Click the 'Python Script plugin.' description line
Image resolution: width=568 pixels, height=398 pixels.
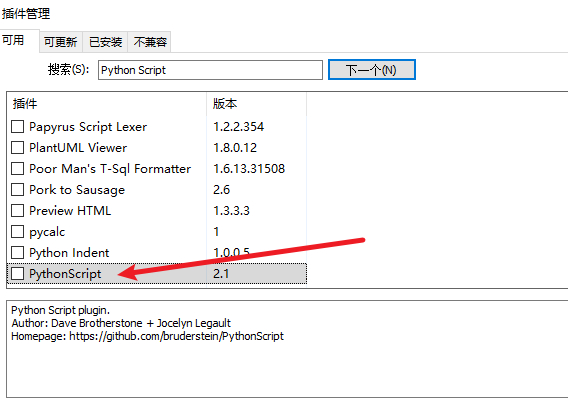pos(60,310)
